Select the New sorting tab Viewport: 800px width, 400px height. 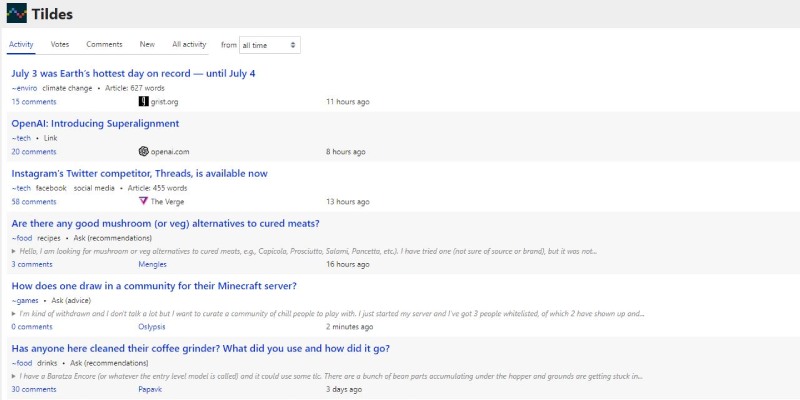[x=147, y=45]
